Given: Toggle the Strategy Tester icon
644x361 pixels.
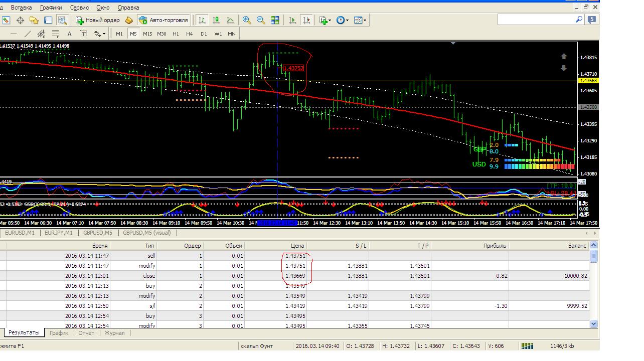Looking at the screenshot, I should 62,20.
